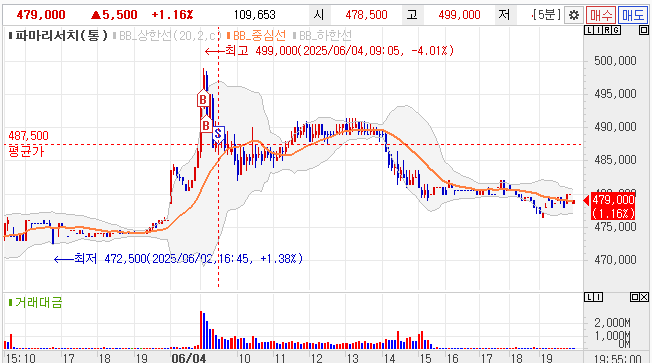Click the 19:55:00 timestamp
652x363 pixels.
(x=617, y=358)
